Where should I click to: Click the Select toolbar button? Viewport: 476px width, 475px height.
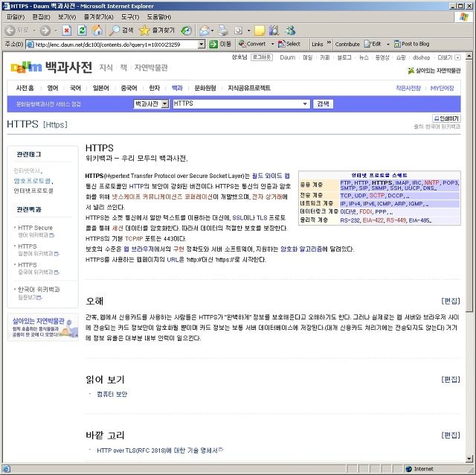click(289, 44)
